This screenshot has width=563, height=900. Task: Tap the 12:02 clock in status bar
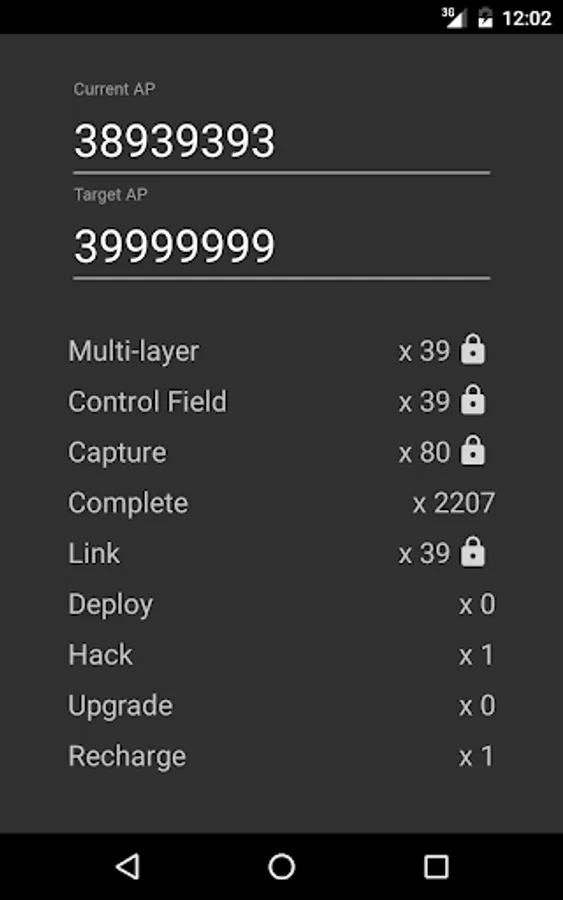[x=527, y=18]
